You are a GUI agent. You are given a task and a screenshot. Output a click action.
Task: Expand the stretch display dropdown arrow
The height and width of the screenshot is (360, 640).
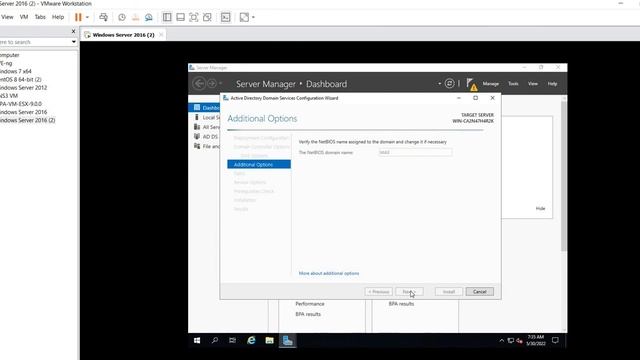point(253,17)
